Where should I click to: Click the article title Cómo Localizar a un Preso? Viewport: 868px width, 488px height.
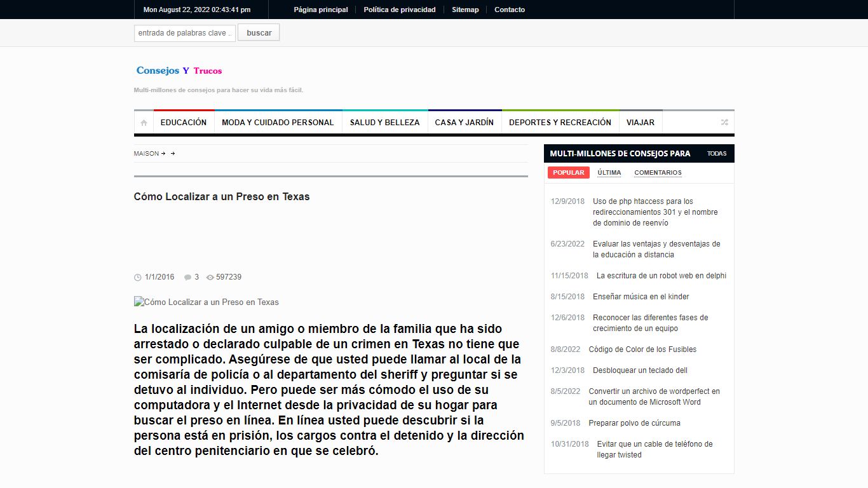pyautogui.click(x=222, y=197)
